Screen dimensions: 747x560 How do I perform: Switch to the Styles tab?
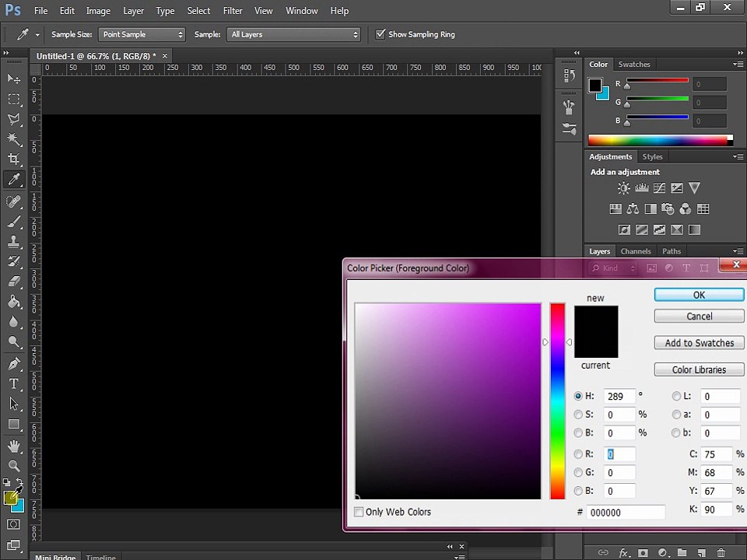pos(652,156)
